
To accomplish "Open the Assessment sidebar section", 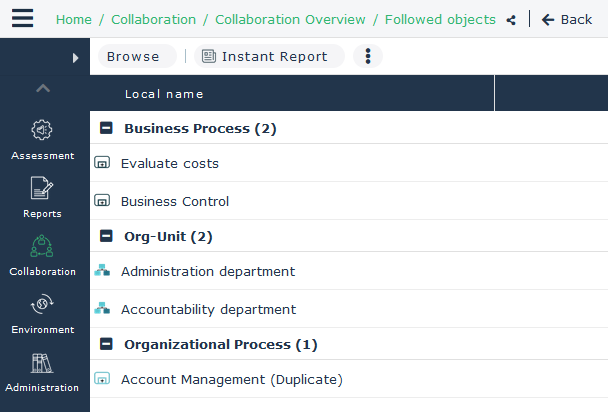I will (x=42, y=139).
